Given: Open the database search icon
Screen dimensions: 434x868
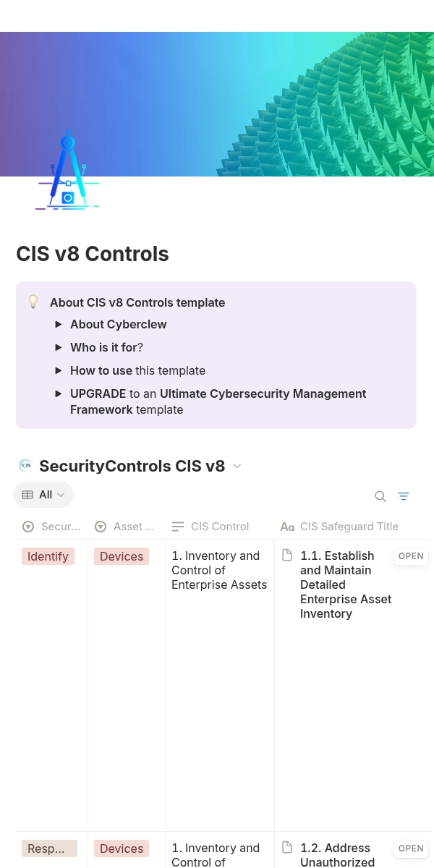Looking at the screenshot, I should coord(380,496).
